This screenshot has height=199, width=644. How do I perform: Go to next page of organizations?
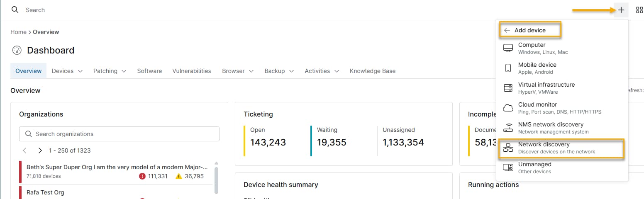pos(40,150)
